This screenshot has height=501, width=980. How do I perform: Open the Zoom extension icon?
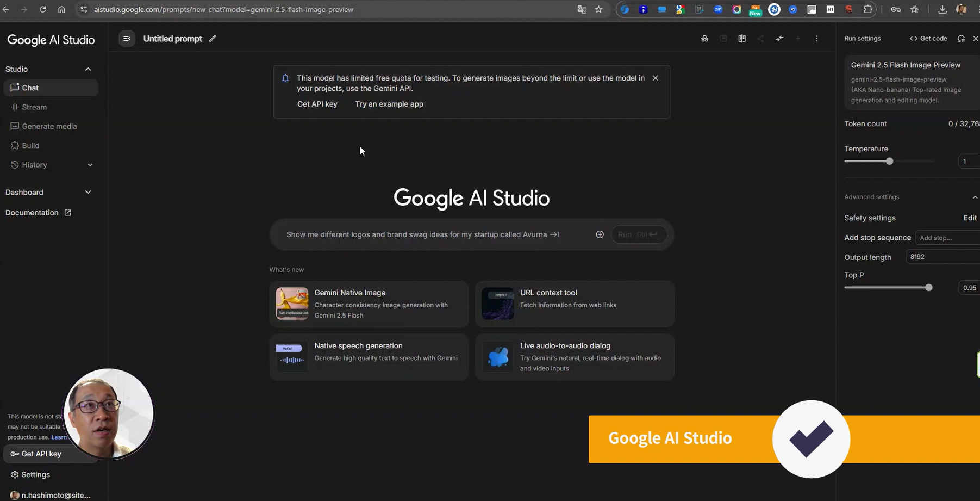(718, 9)
